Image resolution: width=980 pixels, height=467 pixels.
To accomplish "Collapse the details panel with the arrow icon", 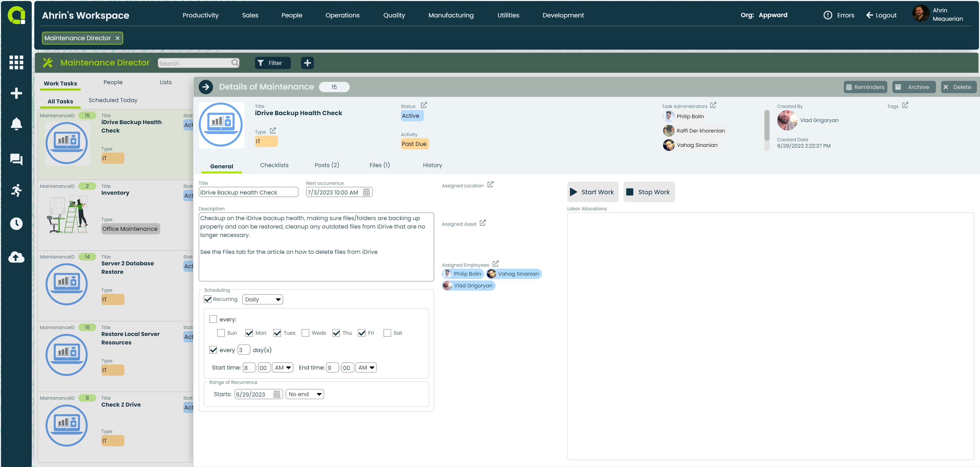I will point(206,87).
